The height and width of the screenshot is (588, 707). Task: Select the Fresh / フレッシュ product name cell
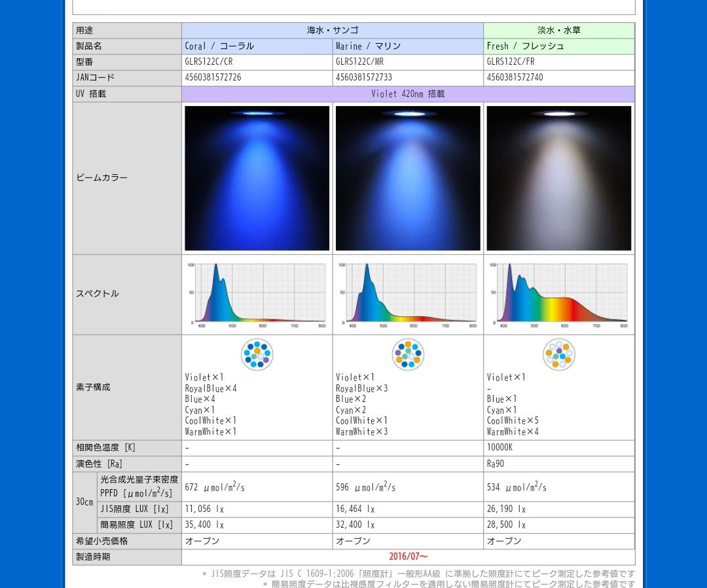click(x=559, y=46)
